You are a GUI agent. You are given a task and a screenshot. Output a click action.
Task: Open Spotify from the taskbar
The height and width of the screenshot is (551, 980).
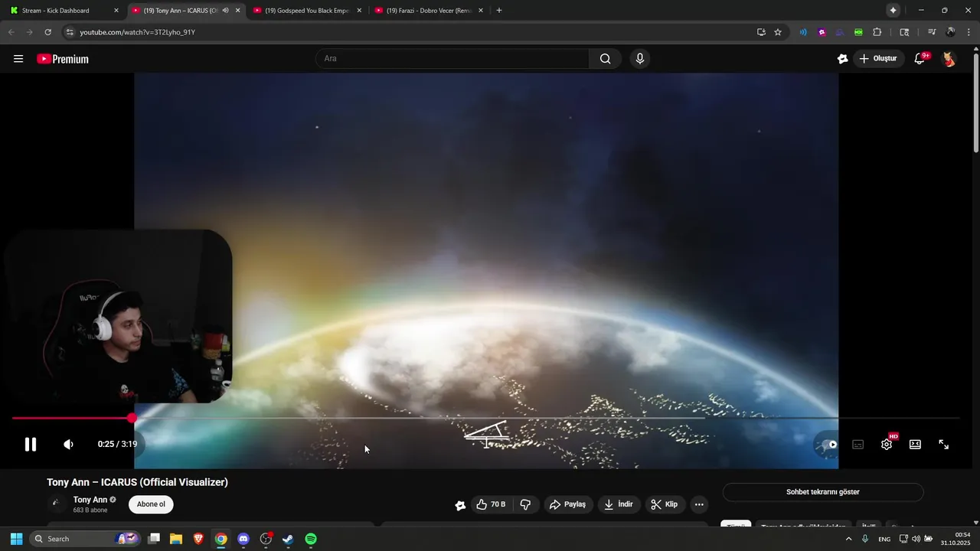tap(311, 539)
